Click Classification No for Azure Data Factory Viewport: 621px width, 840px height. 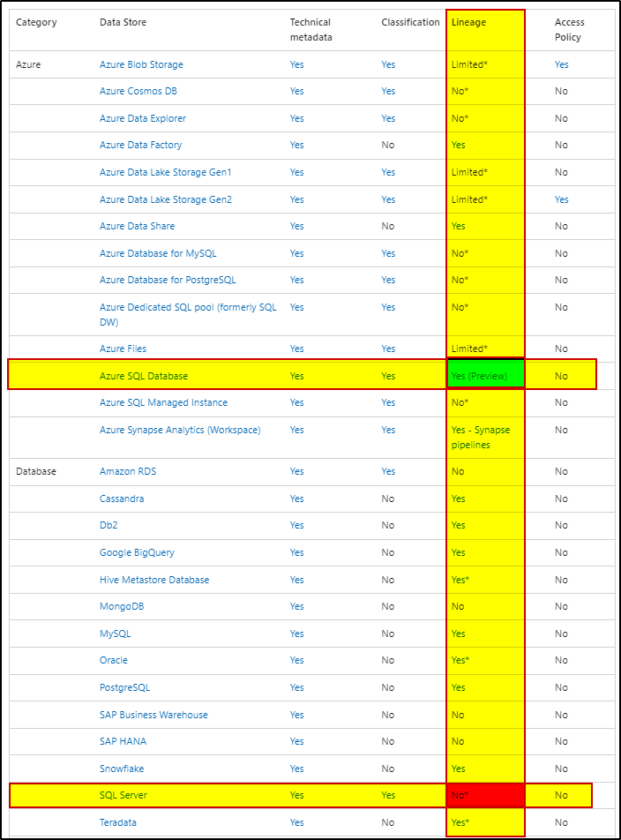388,146
